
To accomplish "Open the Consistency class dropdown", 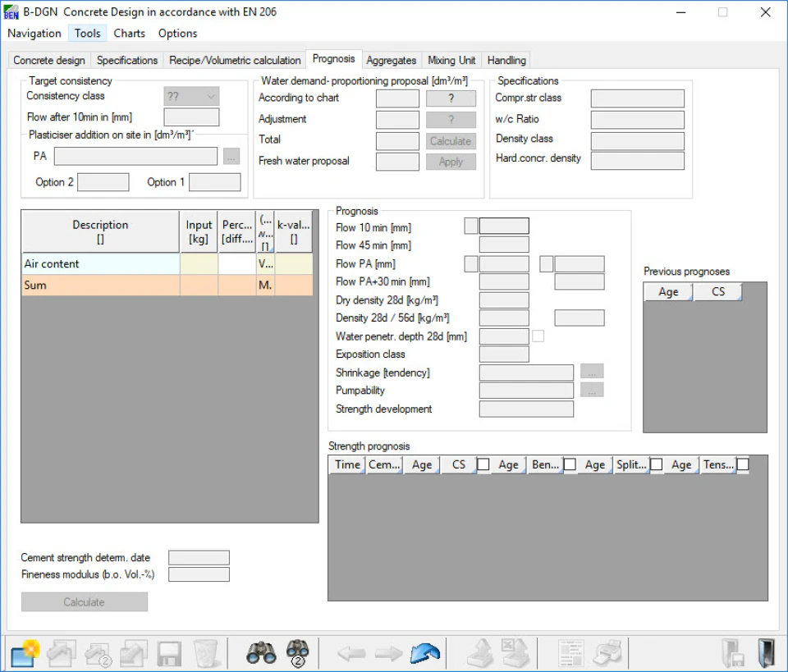I will pyautogui.click(x=190, y=96).
